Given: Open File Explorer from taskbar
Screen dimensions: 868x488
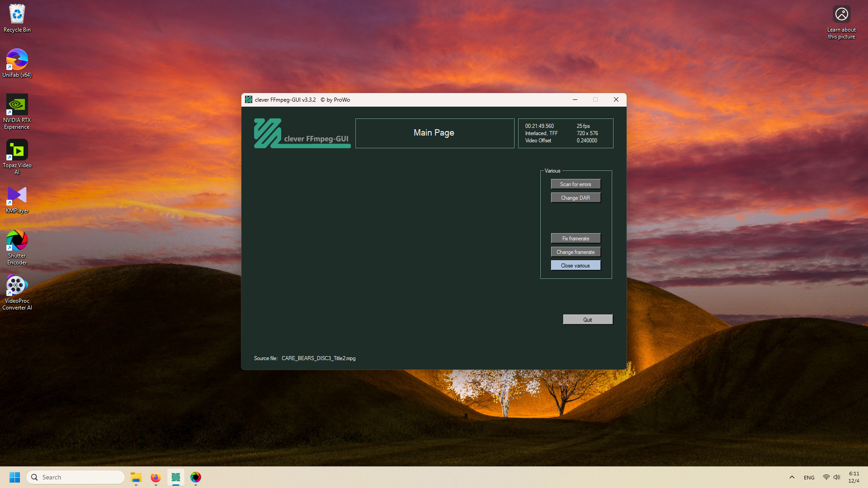Looking at the screenshot, I should (x=136, y=477).
